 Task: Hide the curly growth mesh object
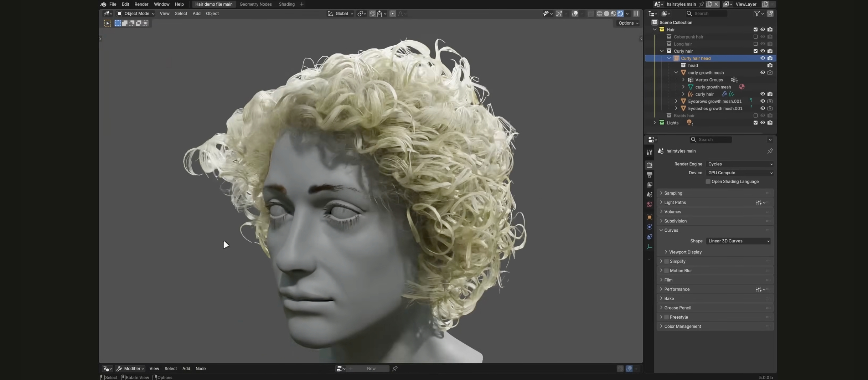coord(763,72)
